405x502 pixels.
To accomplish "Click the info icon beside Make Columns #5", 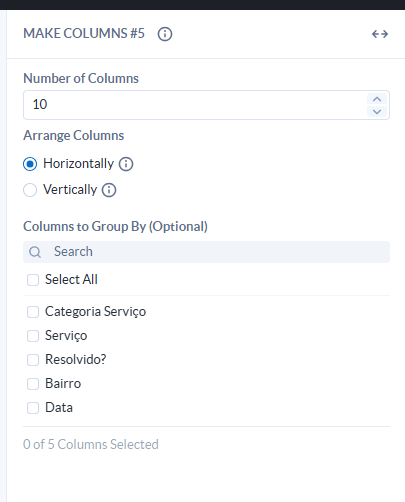I will tap(165, 34).
